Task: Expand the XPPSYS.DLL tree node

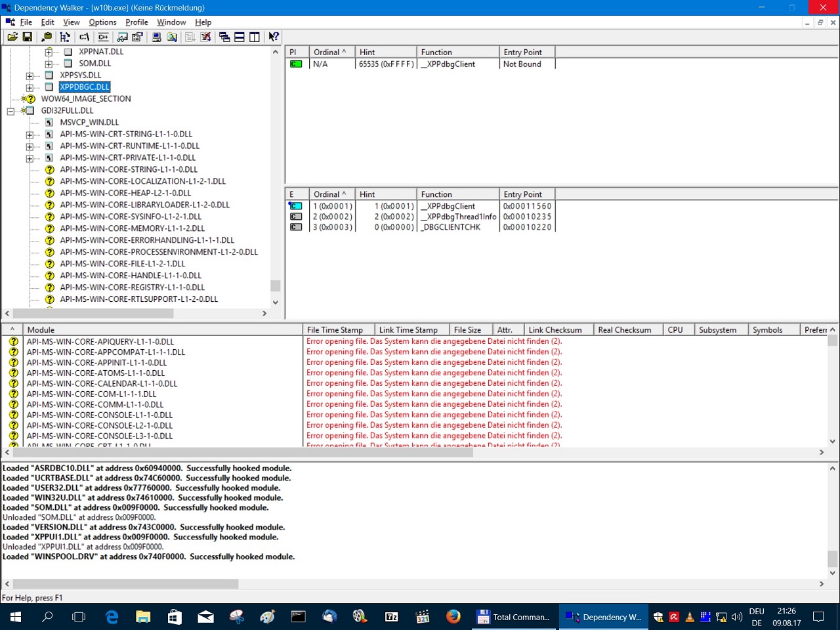Action: point(30,75)
